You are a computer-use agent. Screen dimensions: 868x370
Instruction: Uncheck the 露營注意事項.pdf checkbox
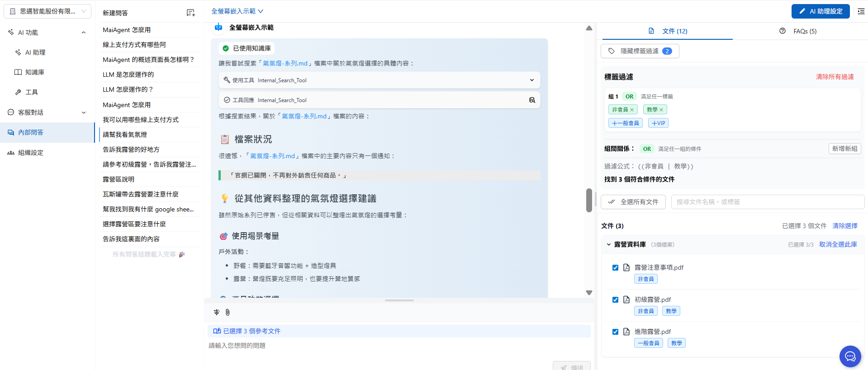pos(615,267)
